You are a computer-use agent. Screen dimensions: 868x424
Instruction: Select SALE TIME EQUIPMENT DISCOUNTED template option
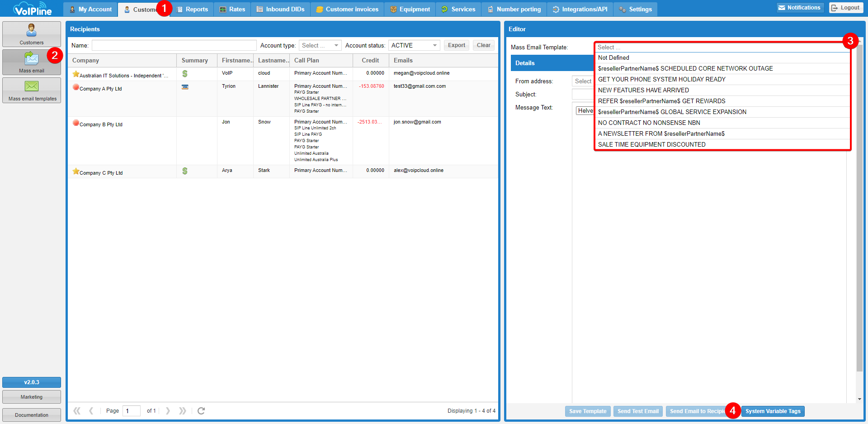651,145
